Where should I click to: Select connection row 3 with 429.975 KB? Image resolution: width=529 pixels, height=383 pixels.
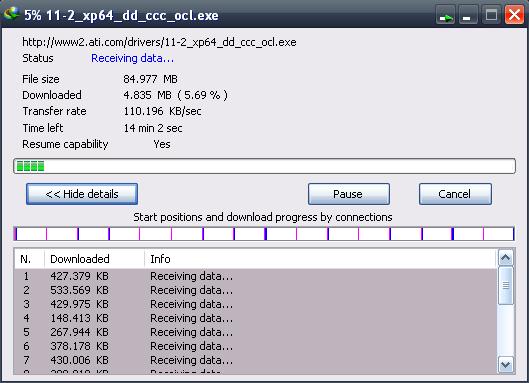(x=255, y=304)
